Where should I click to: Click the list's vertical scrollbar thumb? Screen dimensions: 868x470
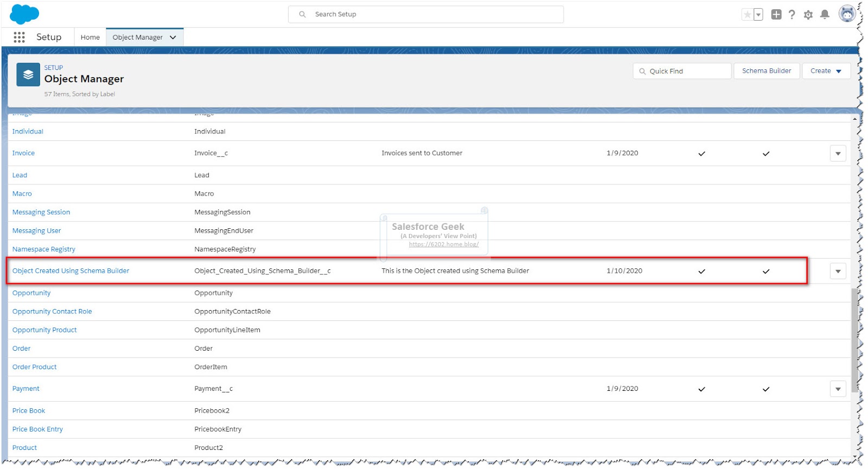pos(854,340)
